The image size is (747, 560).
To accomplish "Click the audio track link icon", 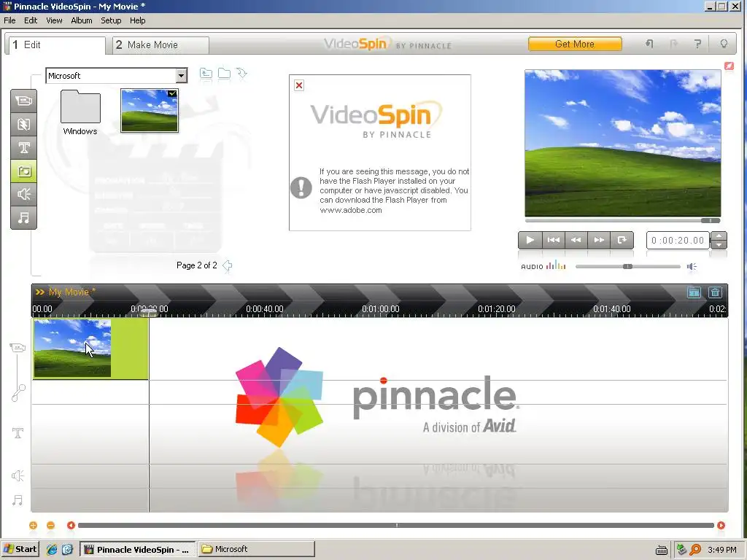I will tap(18, 393).
